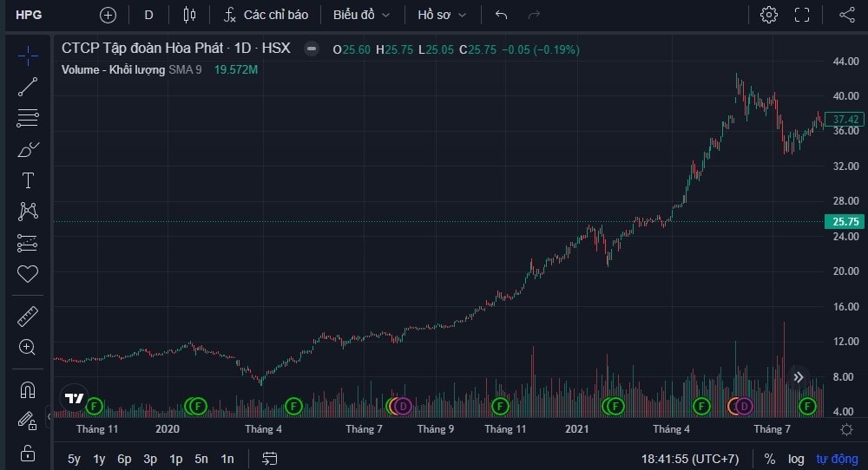This screenshot has width=868, height=470.
Task: Enter fullscreen mode
Action: point(801,15)
